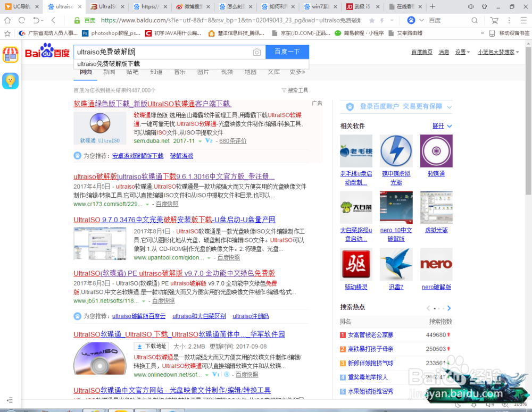Open the lightbulb icon in left sidebar
The width and height of the screenshot is (532, 412).
pyautogui.click(x=11, y=81)
